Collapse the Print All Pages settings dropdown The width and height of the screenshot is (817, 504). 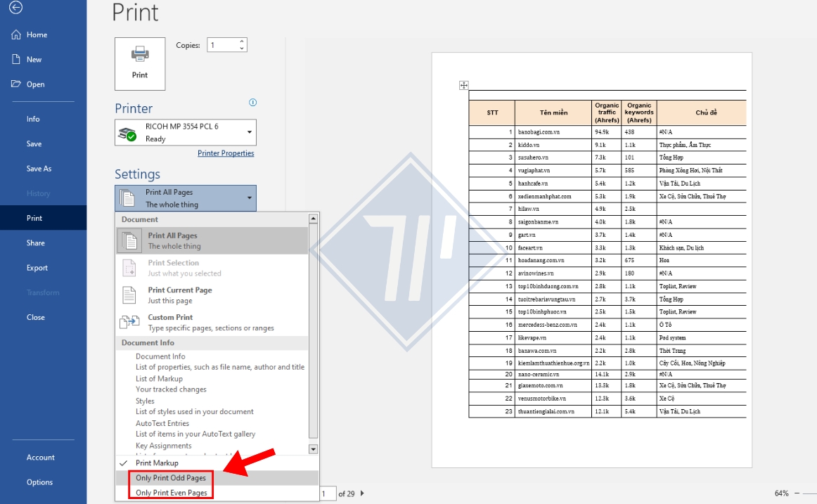tap(186, 198)
